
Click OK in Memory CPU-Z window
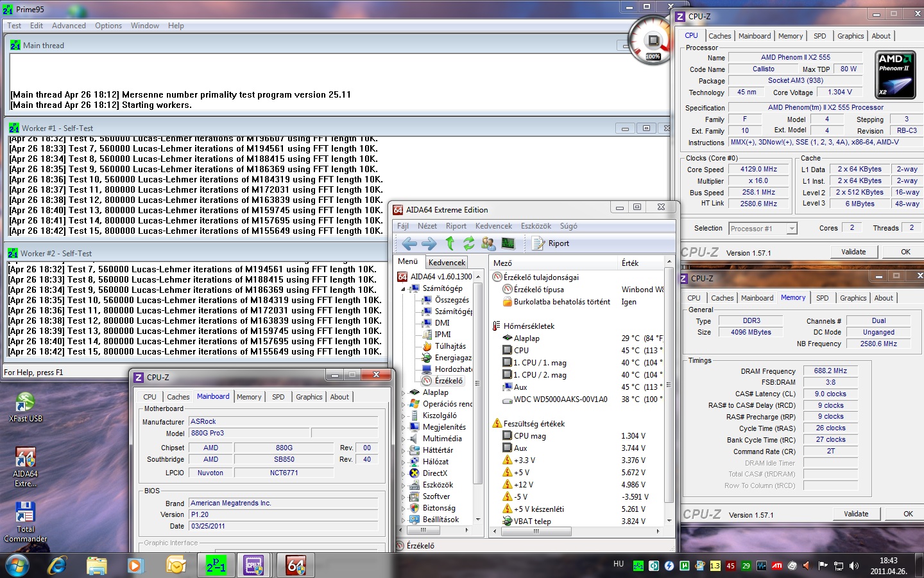pos(908,514)
